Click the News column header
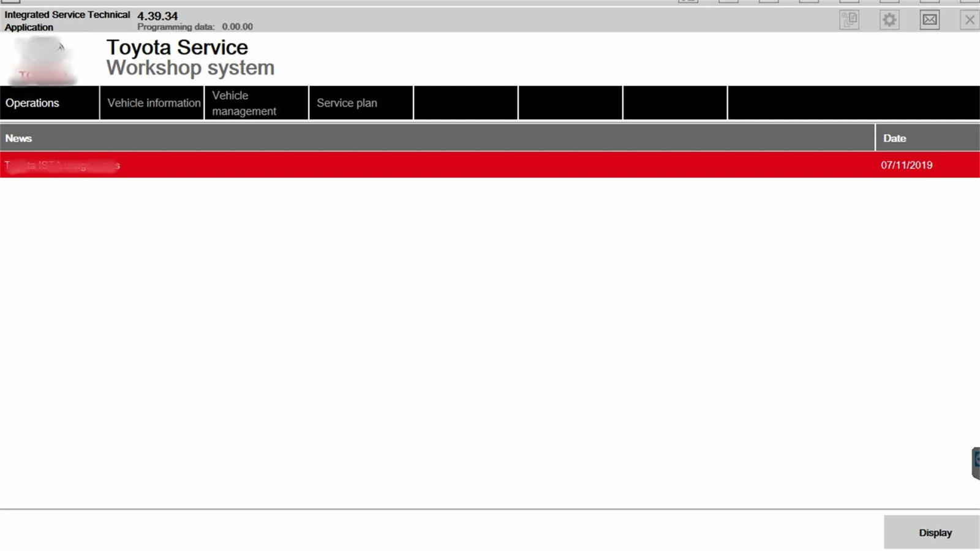 click(x=437, y=138)
